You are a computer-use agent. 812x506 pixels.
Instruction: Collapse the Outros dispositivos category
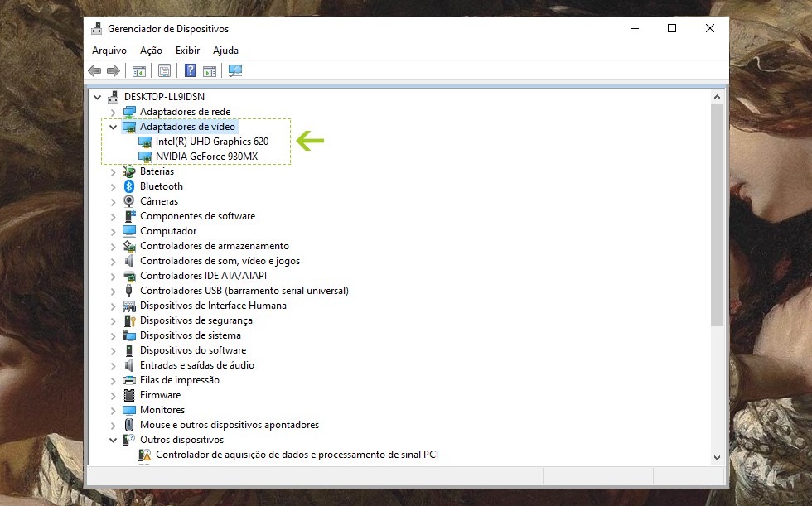pyautogui.click(x=114, y=440)
